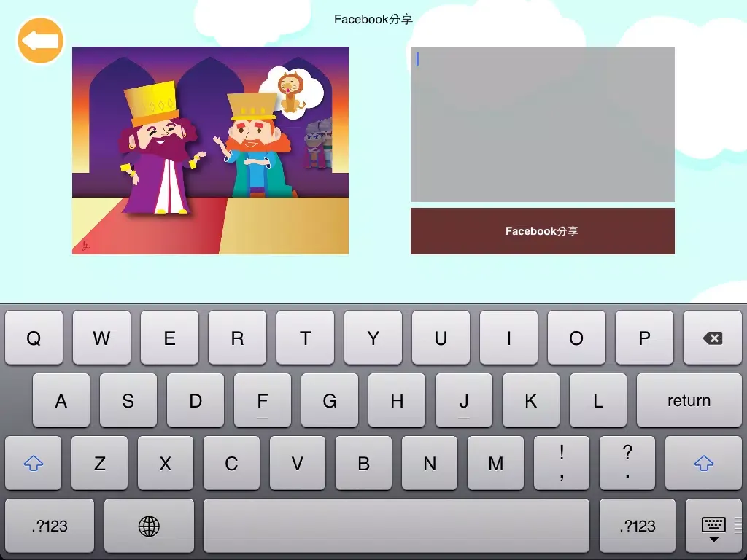
Task: Tap the X key
Action: pos(166,463)
